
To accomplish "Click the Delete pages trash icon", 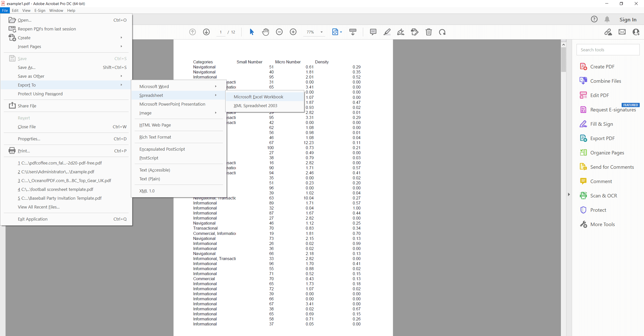I will [428, 32].
